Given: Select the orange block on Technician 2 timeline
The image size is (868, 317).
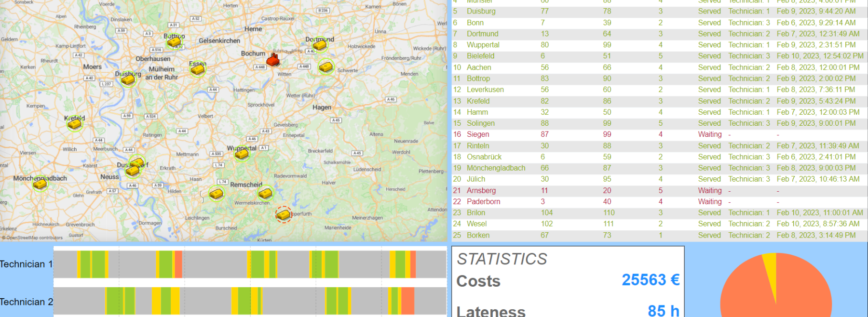Looking at the screenshot, I should (x=407, y=301).
